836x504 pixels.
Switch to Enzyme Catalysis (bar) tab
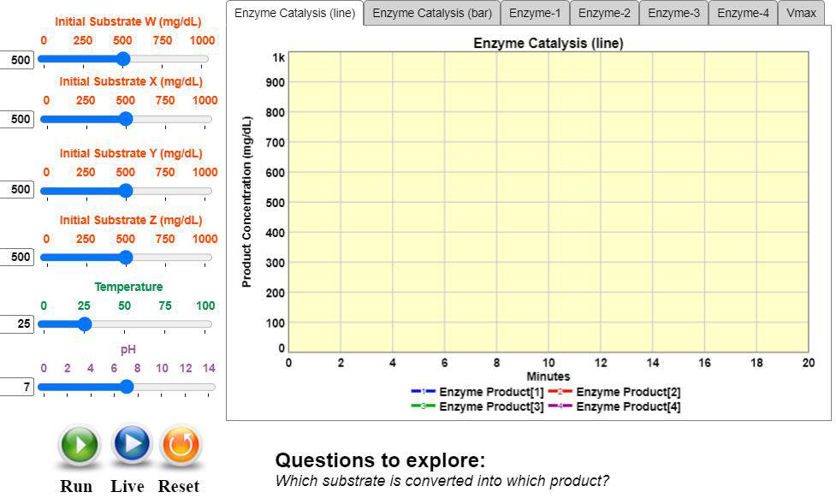pyautogui.click(x=431, y=13)
